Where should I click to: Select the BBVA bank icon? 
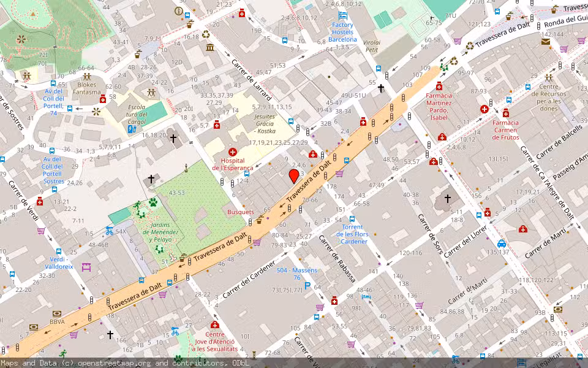(57, 314)
